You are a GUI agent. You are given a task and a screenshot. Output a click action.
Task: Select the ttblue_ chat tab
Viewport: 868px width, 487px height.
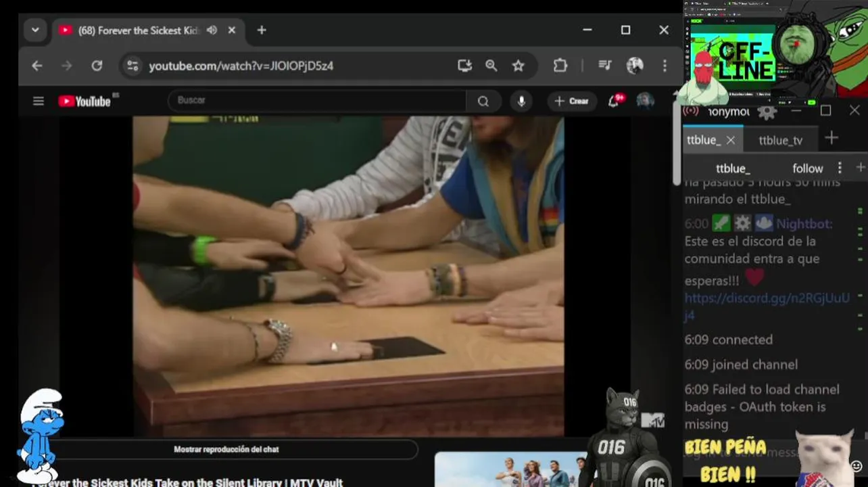703,140
